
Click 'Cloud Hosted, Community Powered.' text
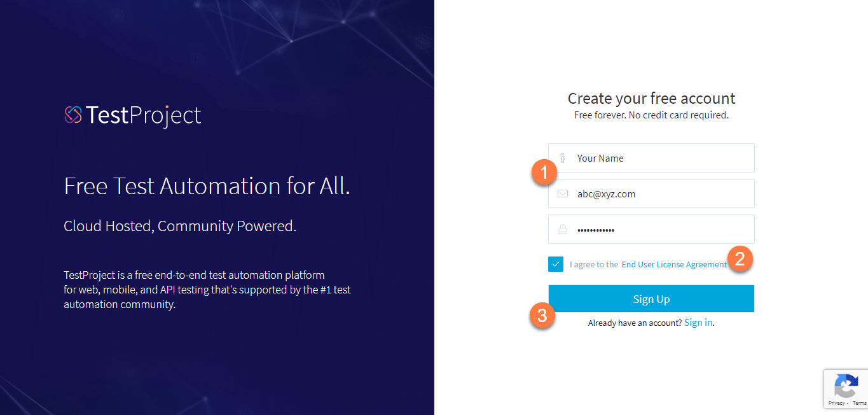pos(180,226)
